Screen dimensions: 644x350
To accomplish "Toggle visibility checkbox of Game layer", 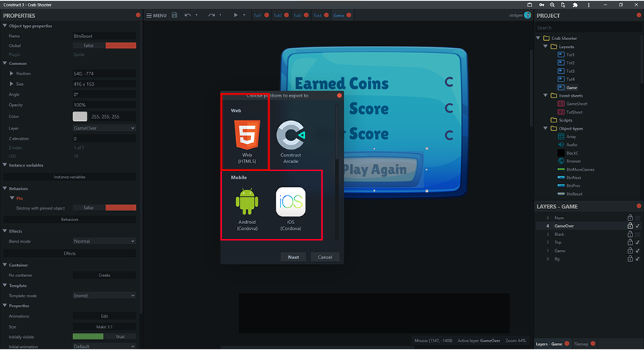I will (638, 251).
